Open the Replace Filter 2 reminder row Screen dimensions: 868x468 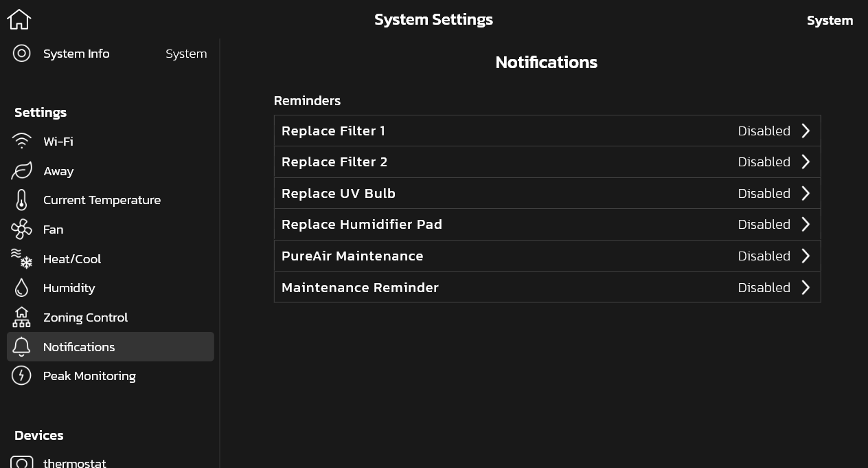click(547, 162)
